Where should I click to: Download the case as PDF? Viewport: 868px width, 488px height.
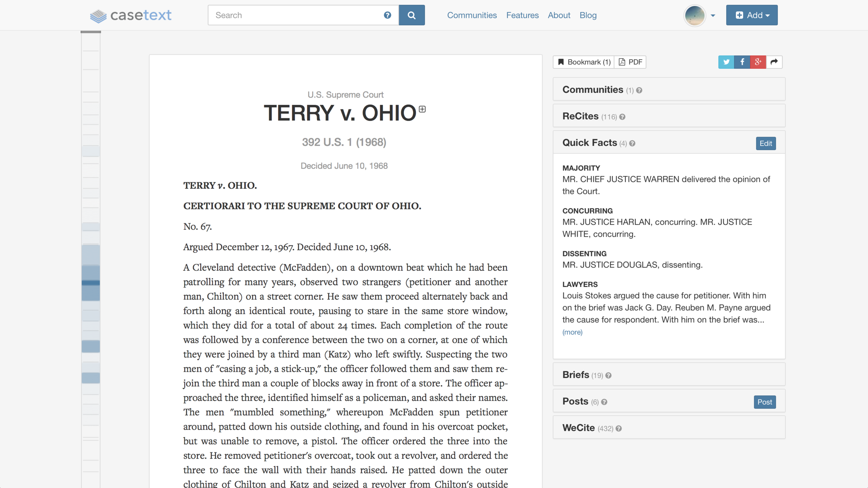[630, 62]
